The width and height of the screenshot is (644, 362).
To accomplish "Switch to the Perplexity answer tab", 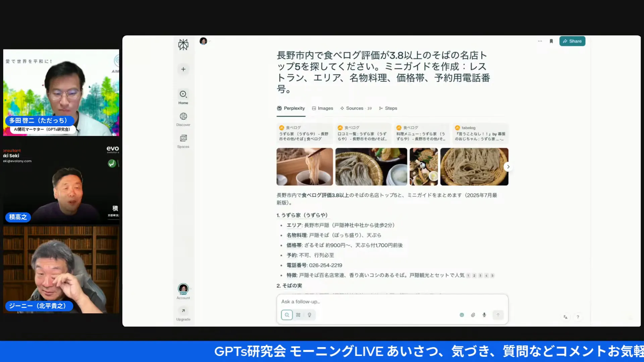I will (291, 108).
